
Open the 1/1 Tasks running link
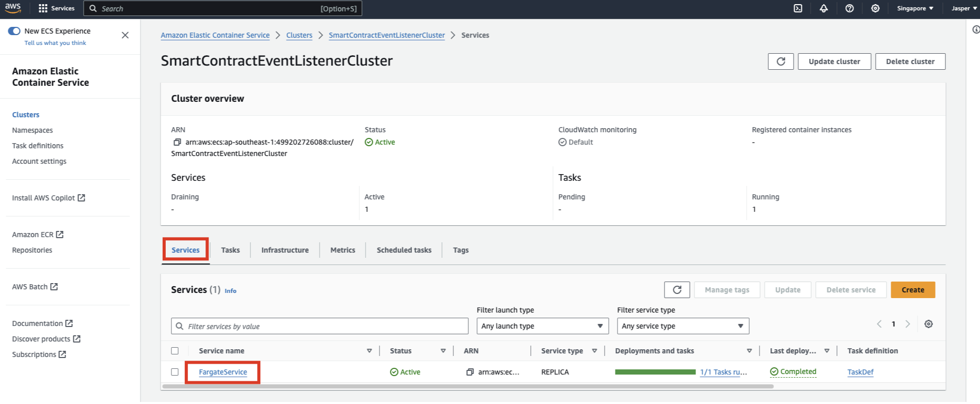(723, 372)
